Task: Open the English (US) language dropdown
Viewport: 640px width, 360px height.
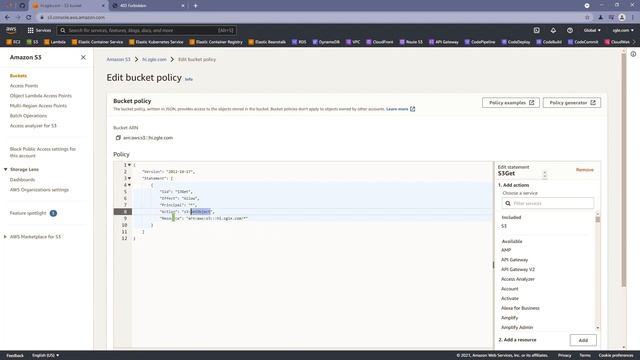Action: click(45, 356)
